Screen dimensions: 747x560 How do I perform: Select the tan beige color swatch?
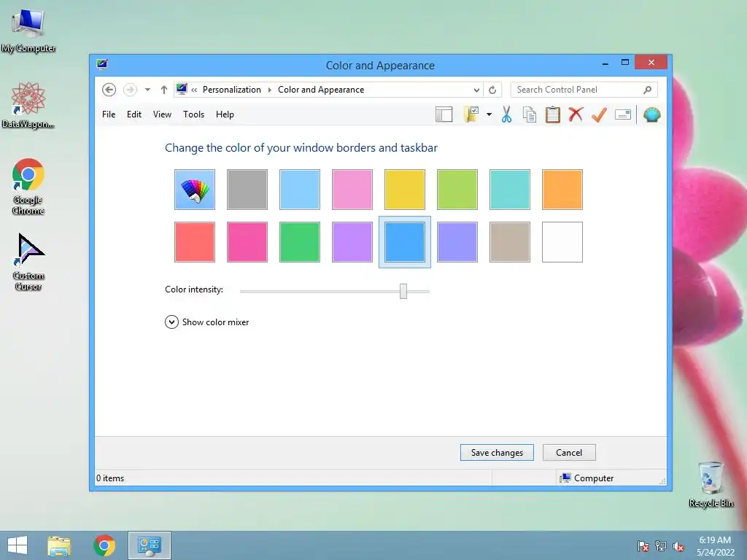click(x=510, y=242)
